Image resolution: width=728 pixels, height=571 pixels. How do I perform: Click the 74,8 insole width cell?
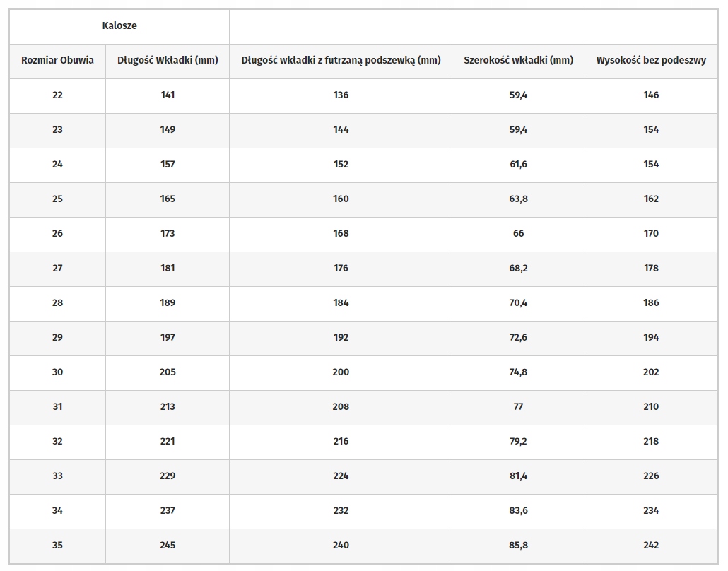518,372
